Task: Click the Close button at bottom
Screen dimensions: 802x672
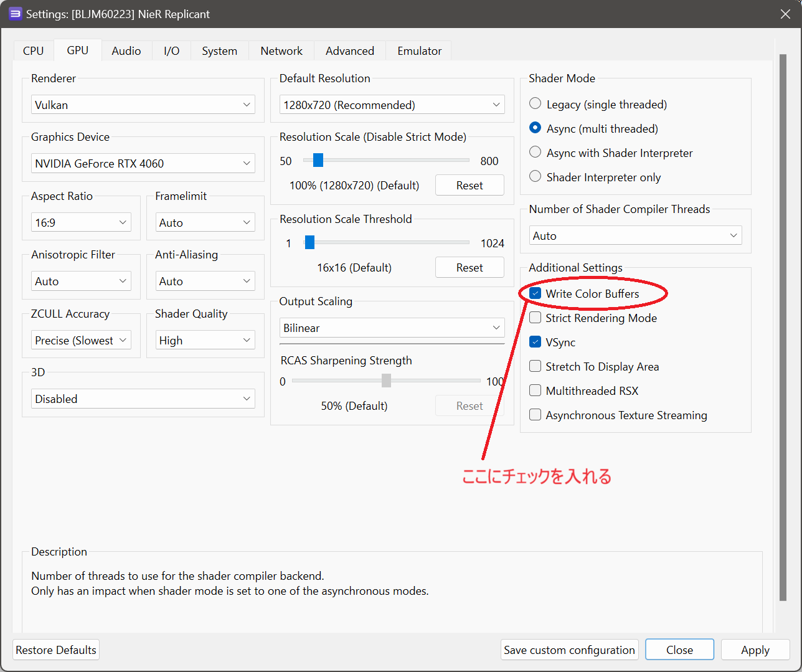Action: click(679, 650)
